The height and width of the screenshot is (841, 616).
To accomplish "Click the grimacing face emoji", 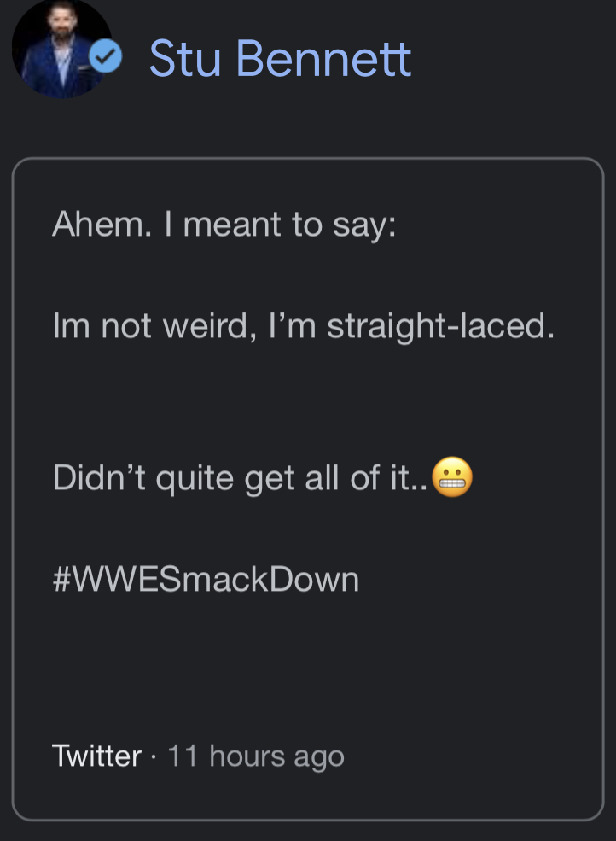I will pos(453,478).
